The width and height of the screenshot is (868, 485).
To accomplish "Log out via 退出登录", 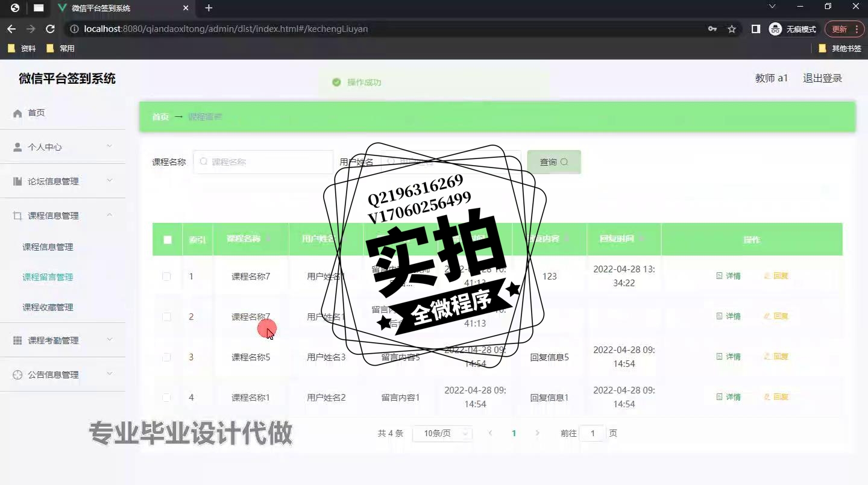I will tap(822, 78).
